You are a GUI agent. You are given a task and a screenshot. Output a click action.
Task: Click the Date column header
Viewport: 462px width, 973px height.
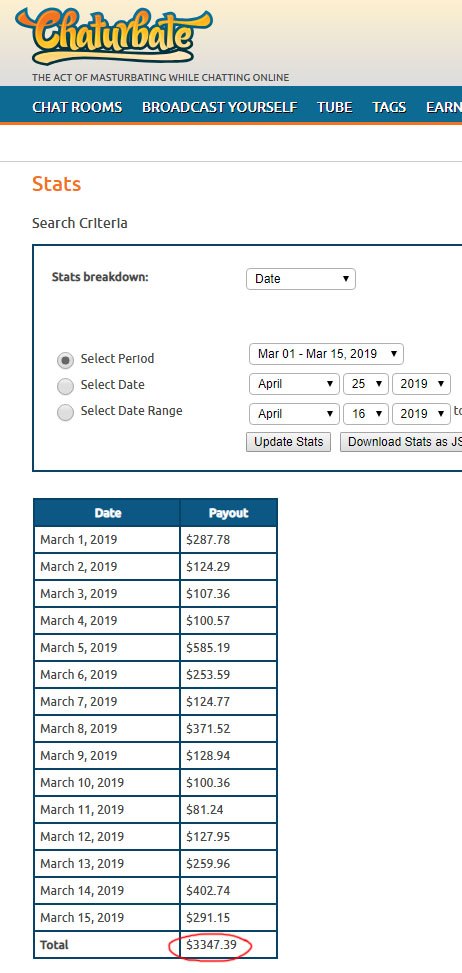108,513
